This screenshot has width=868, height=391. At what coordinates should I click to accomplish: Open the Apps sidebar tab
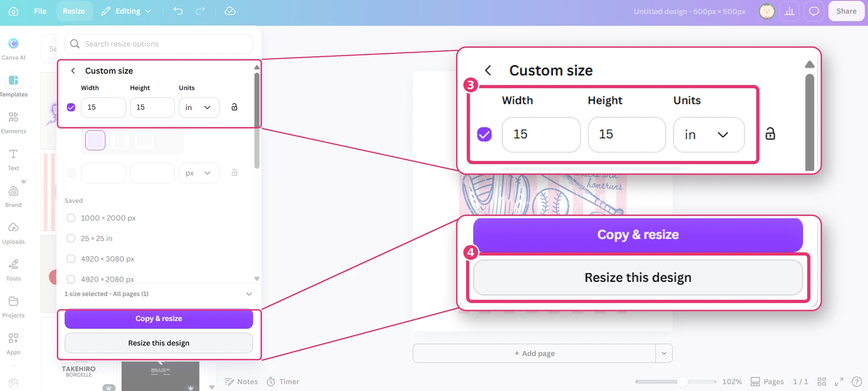pyautogui.click(x=13, y=344)
